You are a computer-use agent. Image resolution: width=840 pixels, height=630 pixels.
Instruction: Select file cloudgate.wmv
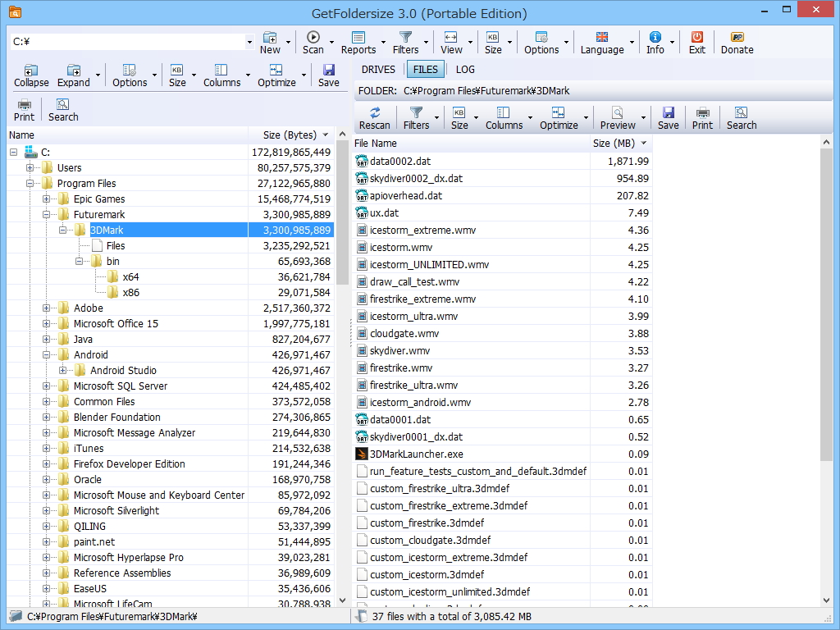pos(404,333)
